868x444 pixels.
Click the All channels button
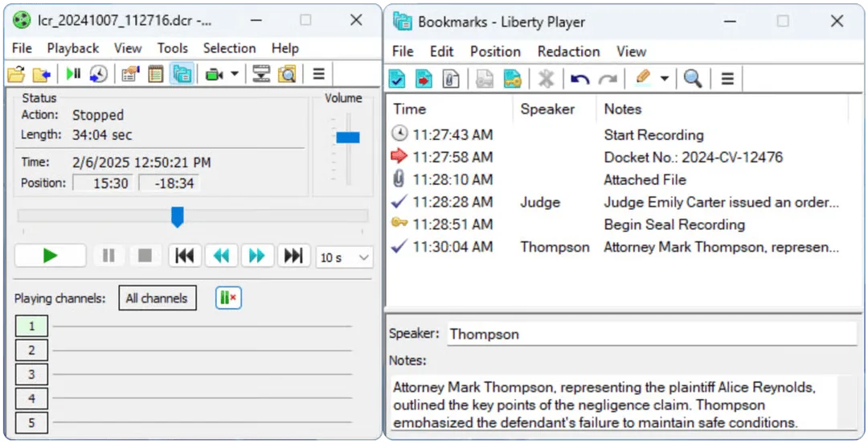[x=158, y=298]
